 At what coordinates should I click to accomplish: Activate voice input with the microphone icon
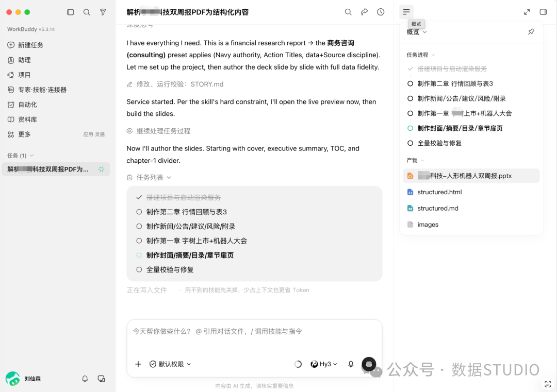(351, 364)
